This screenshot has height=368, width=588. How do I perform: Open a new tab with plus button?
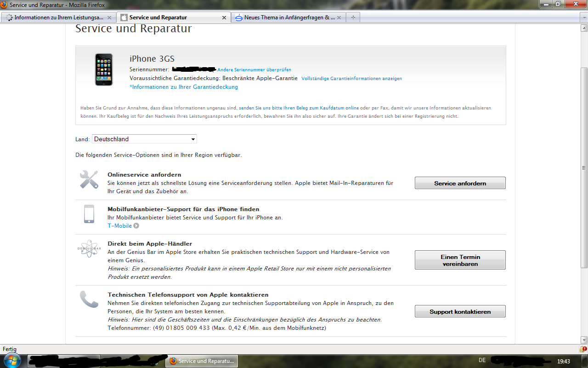click(353, 17)
